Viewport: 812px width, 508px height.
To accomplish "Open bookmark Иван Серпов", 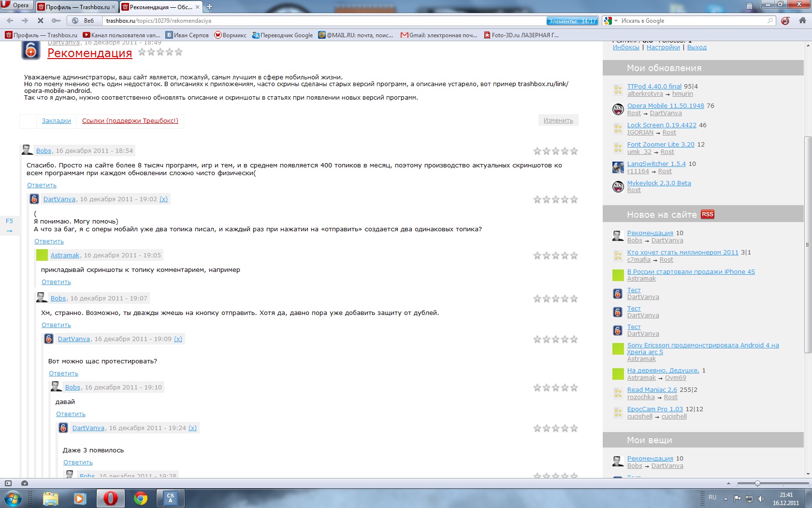I will tap(187, 35).
